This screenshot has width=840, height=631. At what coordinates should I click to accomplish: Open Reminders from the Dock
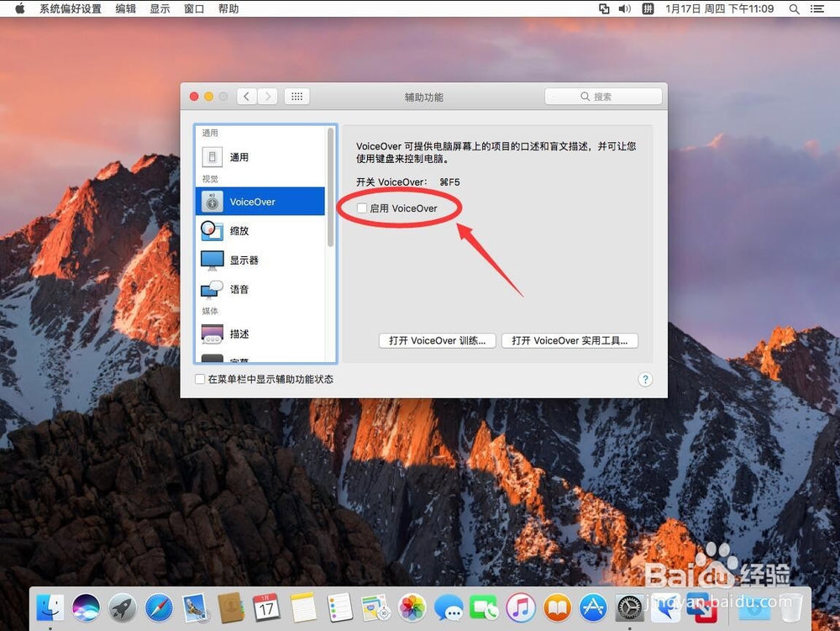point(339,608)
